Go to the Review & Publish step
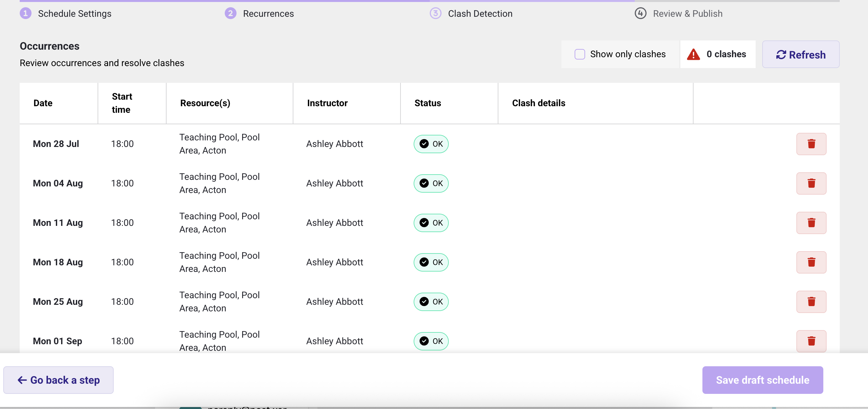This screenshot has height=409, width=868. click(x=688, y=13)
